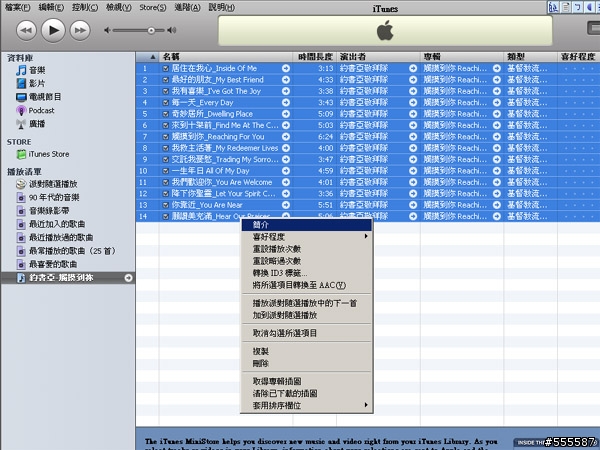Image resolution: width=600 pixels, height=450 pixels.
Task: Uncheck the Find Me At The Cross checkbox
Action: pyautogui.click(x=166, y=125)
